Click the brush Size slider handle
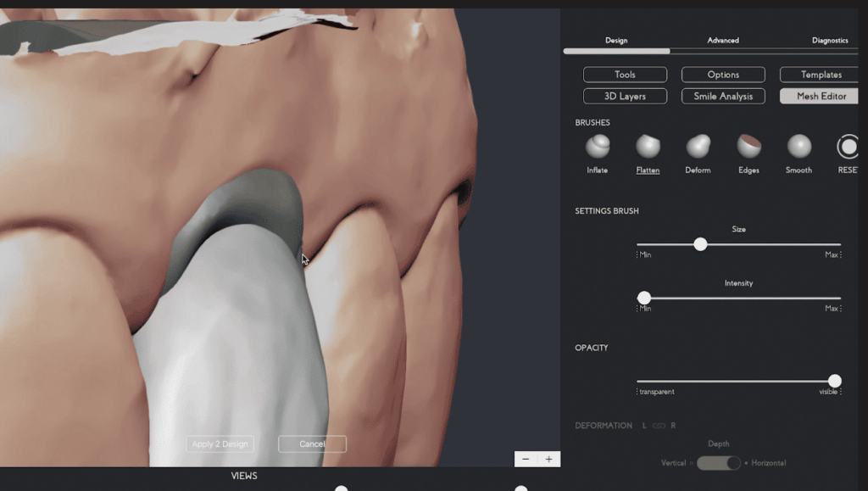 pyautogui.click(x=700, y=244)
